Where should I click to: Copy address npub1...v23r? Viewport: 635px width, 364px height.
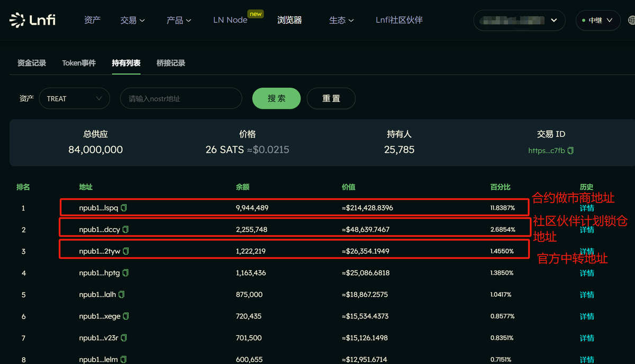pos(124,338)
